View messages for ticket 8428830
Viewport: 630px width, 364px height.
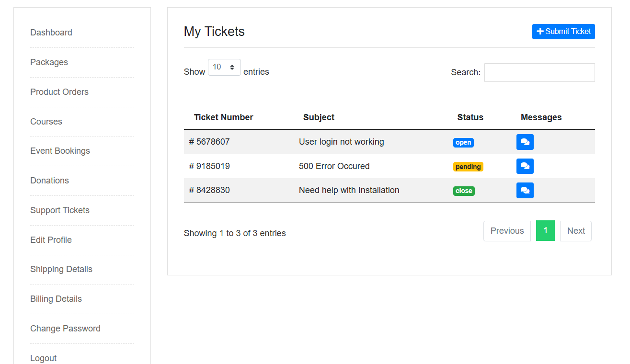coord(525,190)
